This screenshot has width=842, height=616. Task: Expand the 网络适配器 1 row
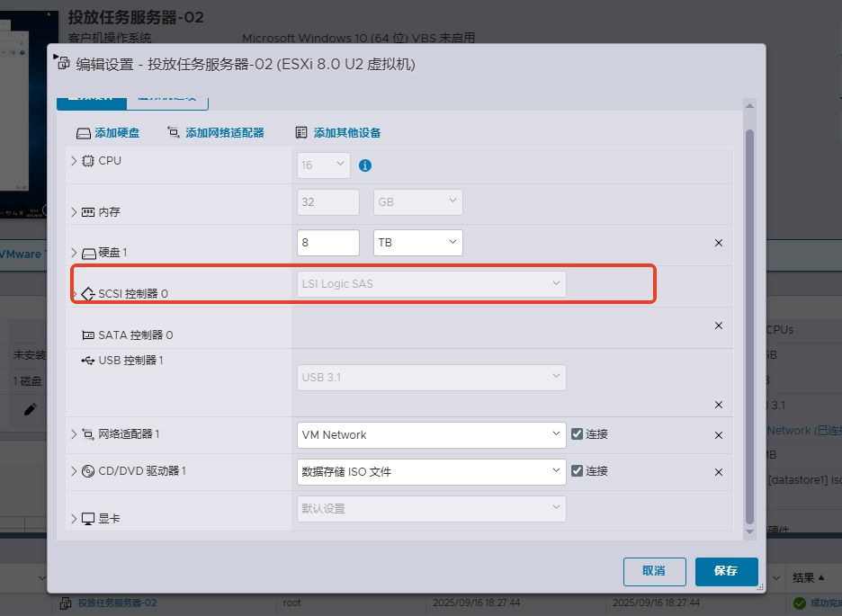tap(74, 434)
